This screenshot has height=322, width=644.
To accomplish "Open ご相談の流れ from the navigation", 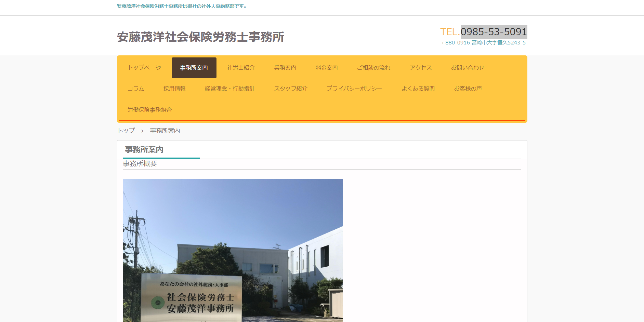I will click(x=373, y=67).
